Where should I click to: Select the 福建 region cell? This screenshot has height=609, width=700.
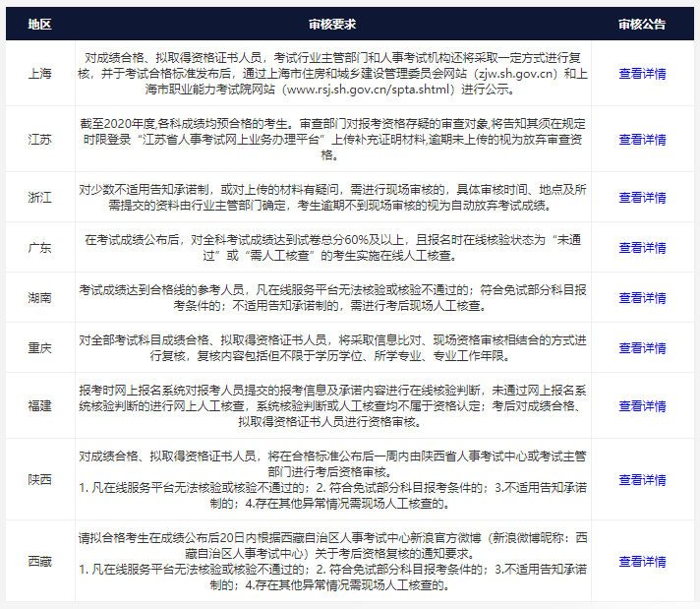[40, 405]
